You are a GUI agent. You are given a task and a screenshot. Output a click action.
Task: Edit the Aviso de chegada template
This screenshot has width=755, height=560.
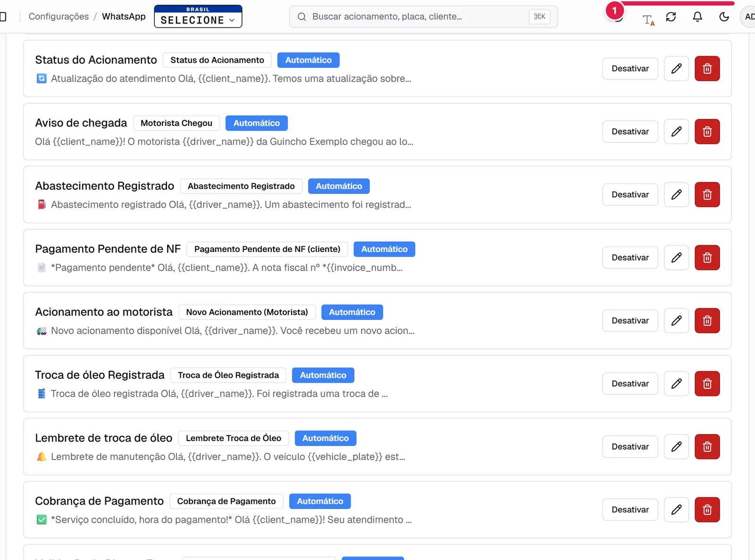coord(676,132)
